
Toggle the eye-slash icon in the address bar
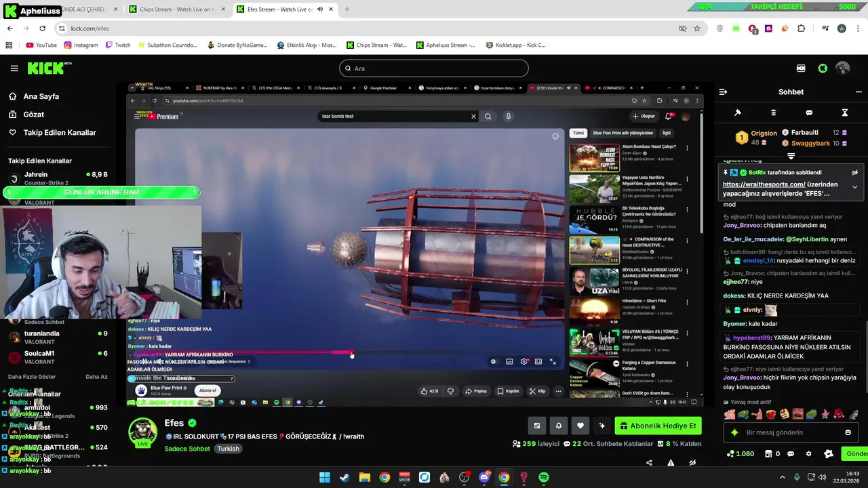682,28
